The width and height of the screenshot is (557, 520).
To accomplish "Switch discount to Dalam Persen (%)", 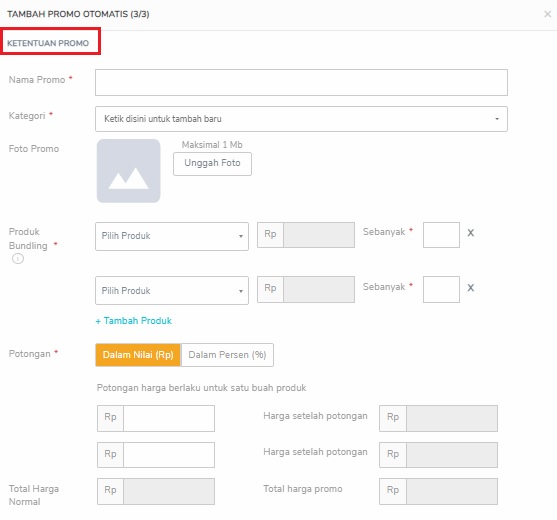I will [227, 355].
